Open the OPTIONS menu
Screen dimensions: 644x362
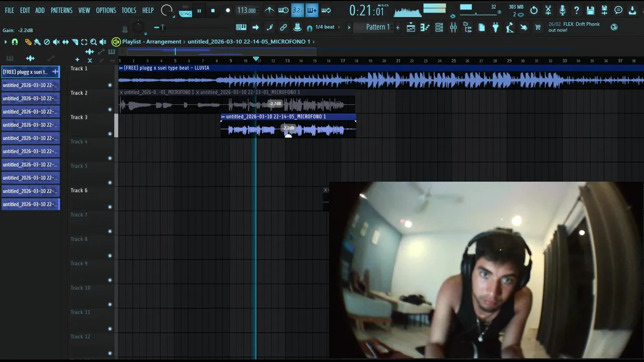coord(106,10)
